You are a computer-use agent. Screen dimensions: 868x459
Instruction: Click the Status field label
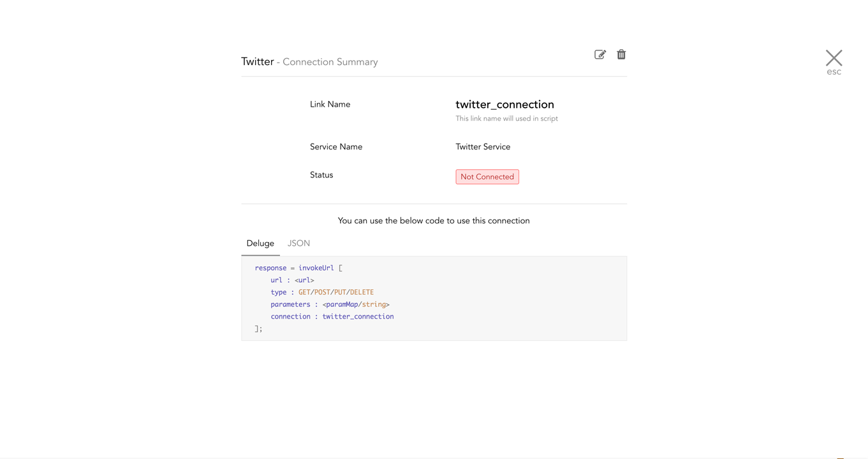point(321,175)
